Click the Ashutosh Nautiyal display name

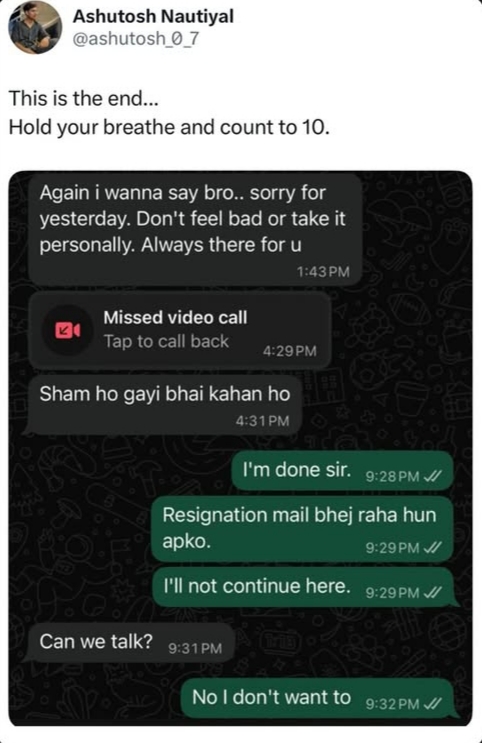[x=153, y=17]
